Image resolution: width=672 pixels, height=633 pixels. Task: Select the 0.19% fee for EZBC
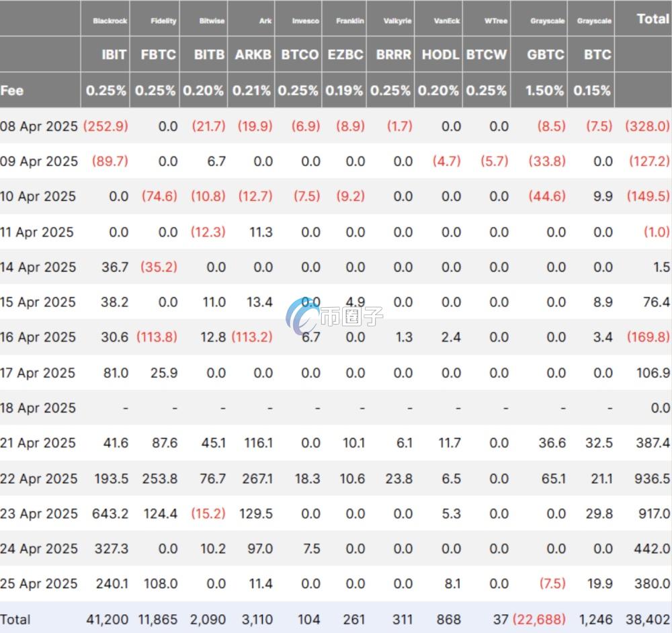coord(344,91)
